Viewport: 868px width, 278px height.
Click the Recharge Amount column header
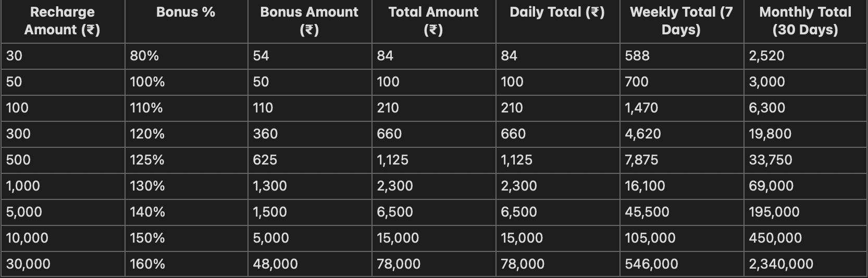point(62,21)
